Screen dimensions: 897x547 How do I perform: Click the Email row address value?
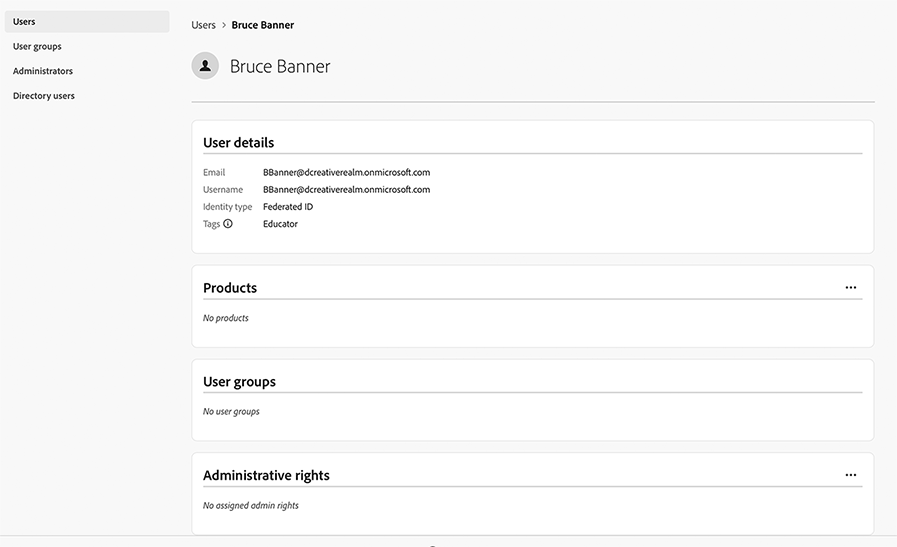tap(346, 172)
